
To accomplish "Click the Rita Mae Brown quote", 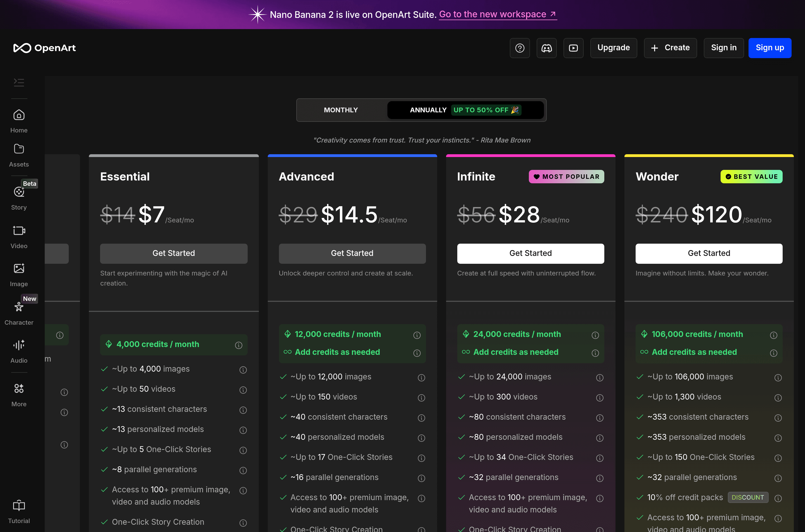I will [422, 140].
